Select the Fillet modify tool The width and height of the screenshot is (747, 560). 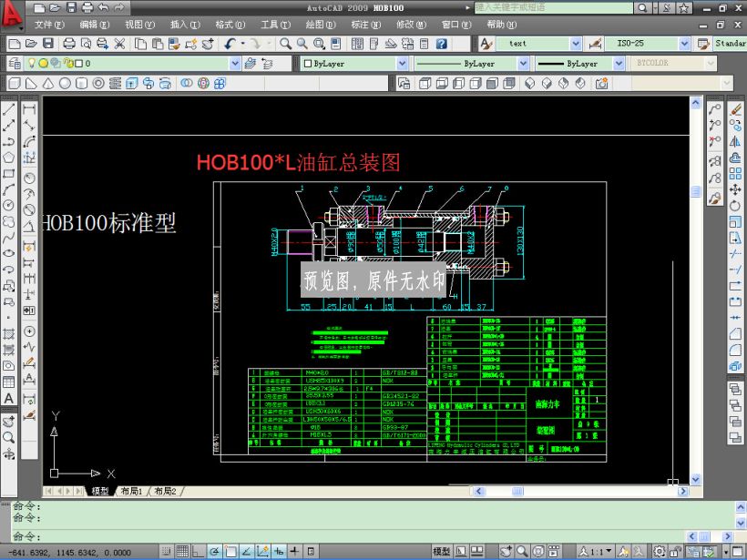coord(735,351)
